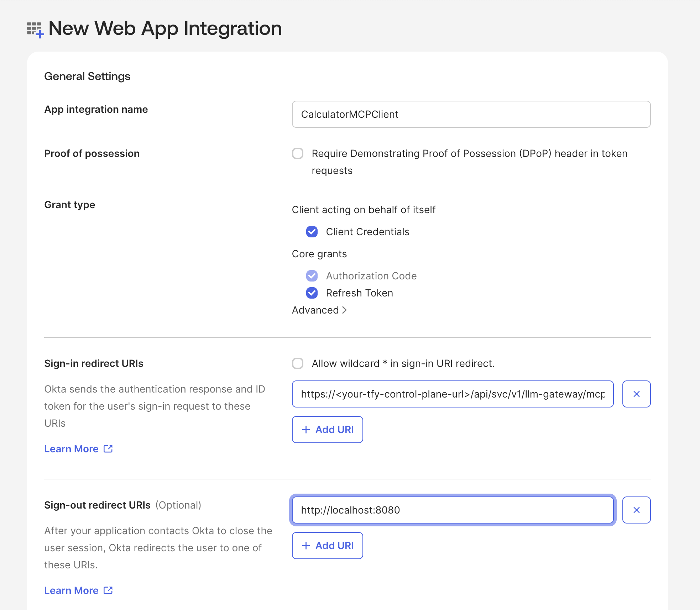The image size is (700, 610).
Task: Remove the sign-in redirect URI with X
Action: tap(636, 394)
